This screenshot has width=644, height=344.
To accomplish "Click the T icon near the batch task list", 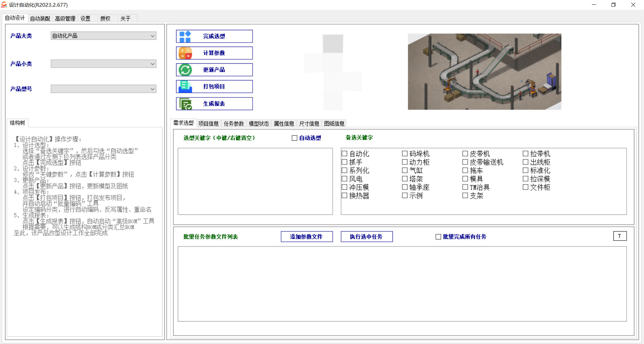I will tap(620, 236).
